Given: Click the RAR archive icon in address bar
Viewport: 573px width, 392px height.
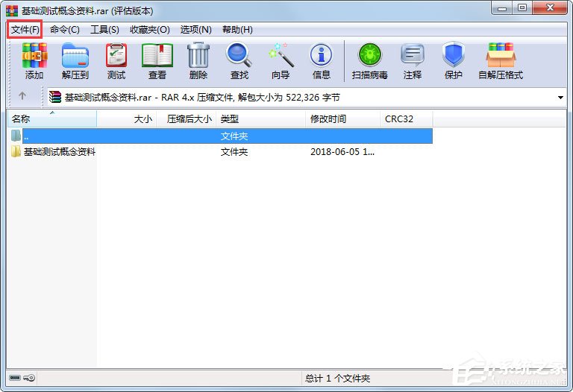Looking at the screenshot, I should click(x=55, y=97).
